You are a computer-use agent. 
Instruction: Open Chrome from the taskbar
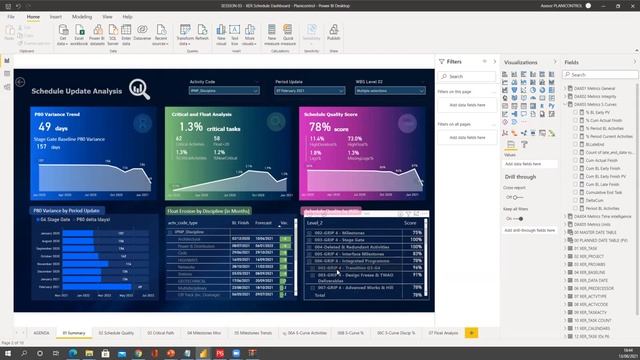click(x=138, y=353)
